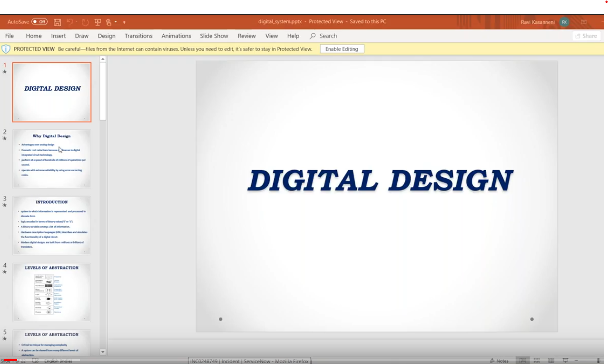
Task: Click the Undo arrow icon
Action: (x=70, y=22)
